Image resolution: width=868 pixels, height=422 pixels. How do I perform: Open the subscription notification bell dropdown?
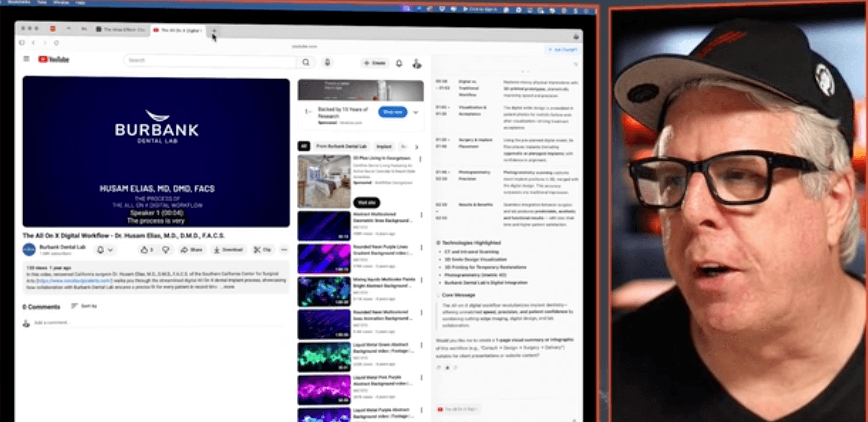(105, 250)
